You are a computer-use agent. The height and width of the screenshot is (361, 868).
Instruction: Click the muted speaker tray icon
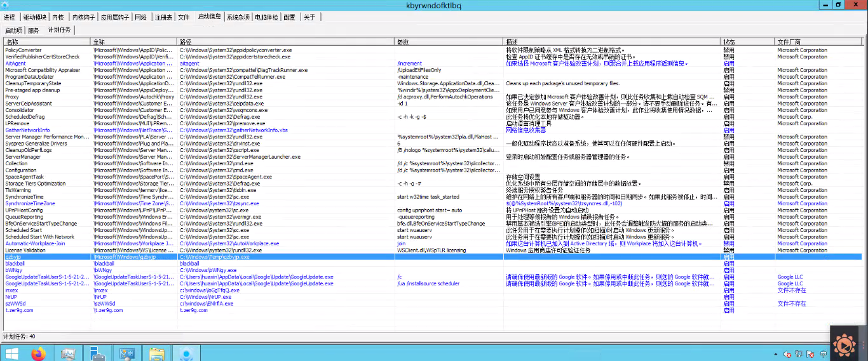coord(787,353)
